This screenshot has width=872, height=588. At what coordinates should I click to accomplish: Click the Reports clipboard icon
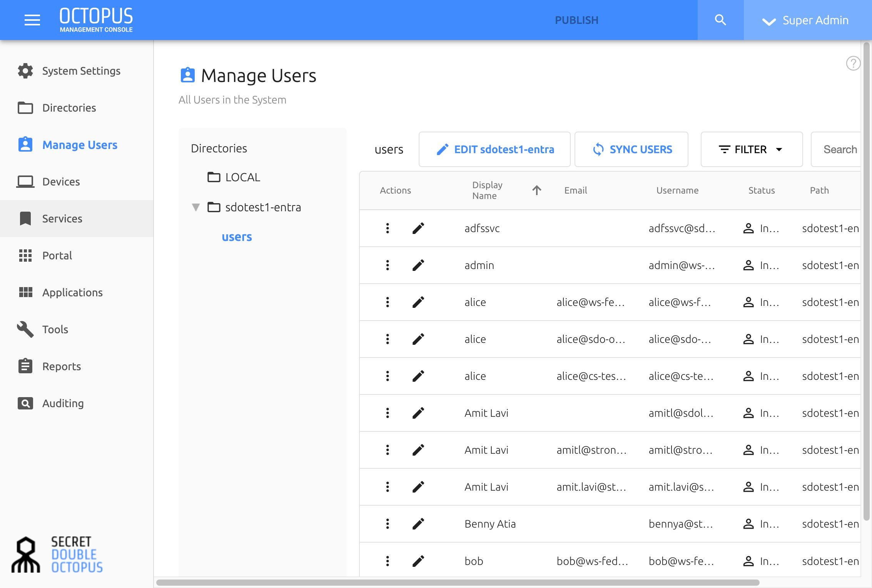(25, 366)
